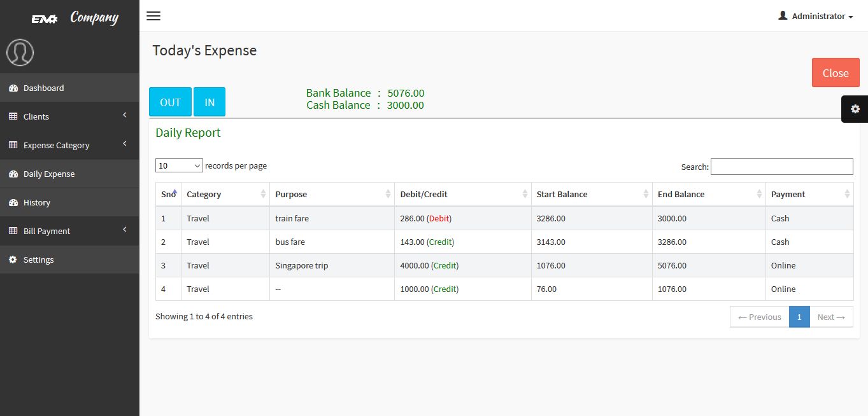Click the hamburger menu icon

(x=153, y=16)
